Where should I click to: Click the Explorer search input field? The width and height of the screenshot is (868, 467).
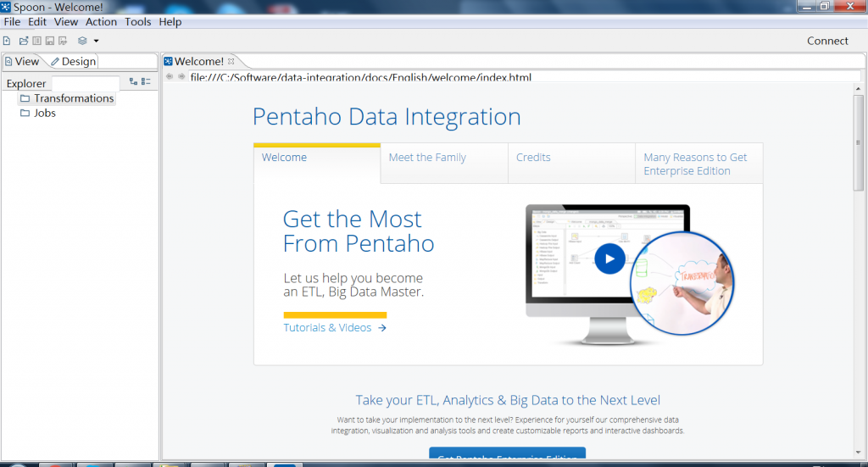[86, 83]
